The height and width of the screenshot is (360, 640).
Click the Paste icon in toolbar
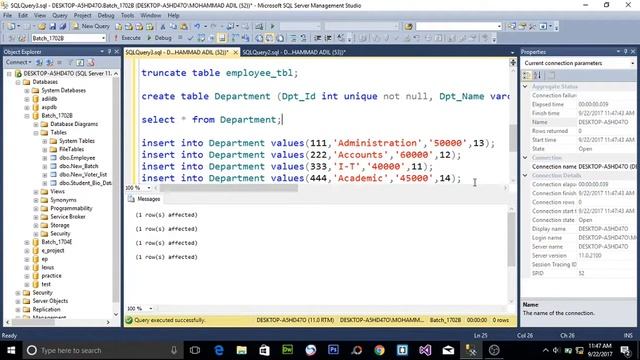(x=184, y=26)
